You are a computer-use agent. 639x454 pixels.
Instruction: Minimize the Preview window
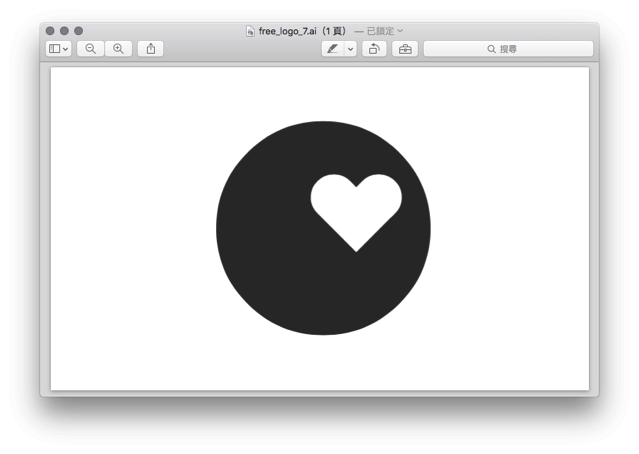[x=64, y=31]
